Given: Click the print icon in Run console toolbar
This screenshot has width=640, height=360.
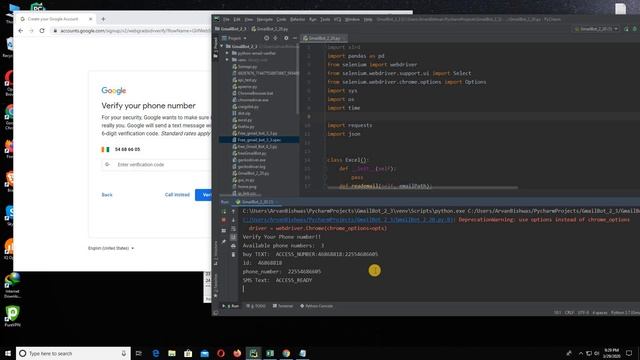Looking at the screenshot, I should pos(233,246).
